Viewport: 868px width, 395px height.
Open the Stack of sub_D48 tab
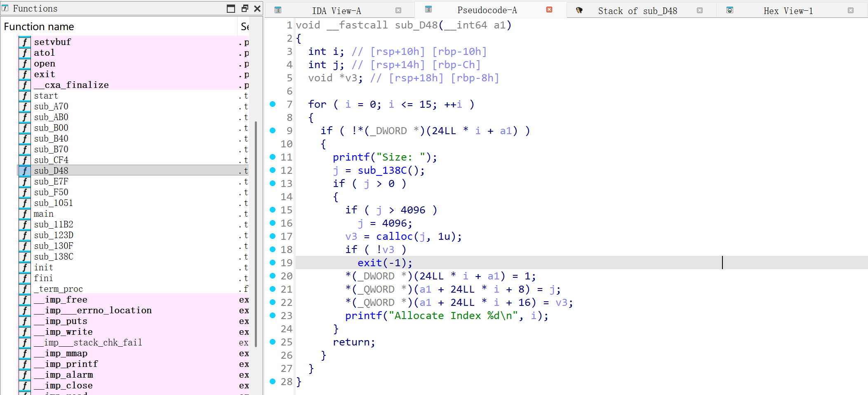point(637,11)
